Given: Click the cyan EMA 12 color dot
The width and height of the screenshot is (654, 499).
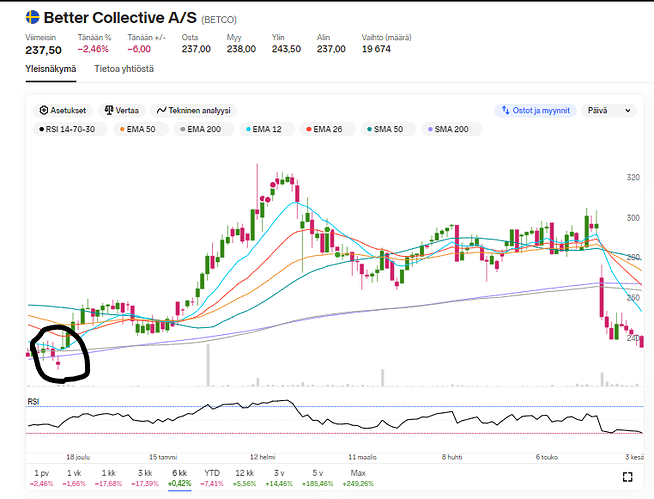Looking at the screenshot, I should pos(248,129).
